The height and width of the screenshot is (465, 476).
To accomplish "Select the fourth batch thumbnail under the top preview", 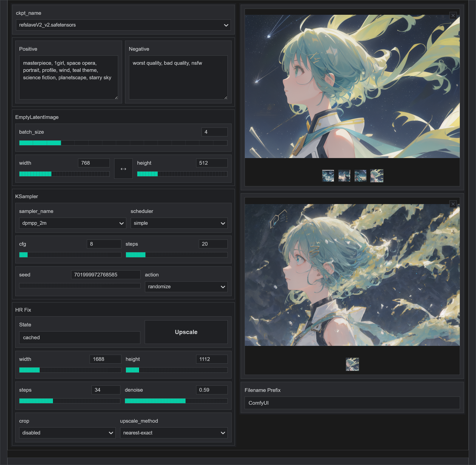I will coord(377,176).
